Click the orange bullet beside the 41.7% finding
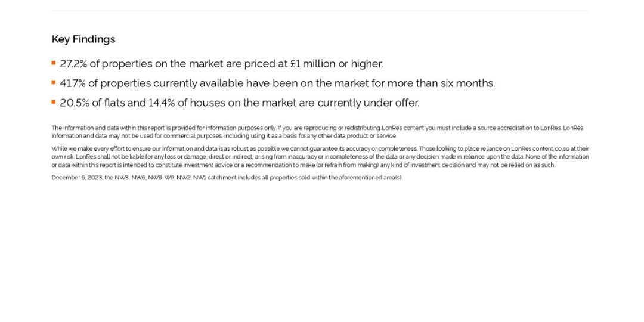Viewport: 644px width, 322px height. [x=54, y=82]
